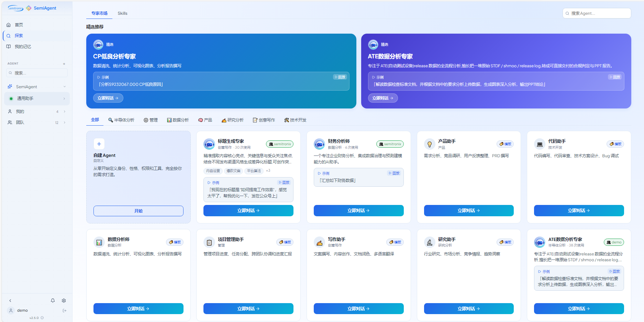Viewport: 644px width, 322px height.
Task: Click semitronix badge on 财务分析师 card
Action: [390, 144]
